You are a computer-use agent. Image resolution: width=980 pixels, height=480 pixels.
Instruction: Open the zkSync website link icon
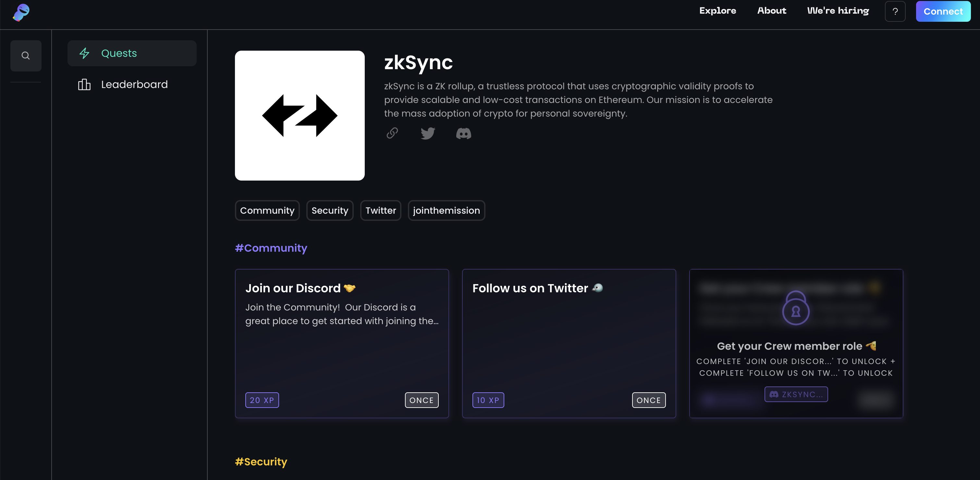pyautogui.click(x=392, y=133)
